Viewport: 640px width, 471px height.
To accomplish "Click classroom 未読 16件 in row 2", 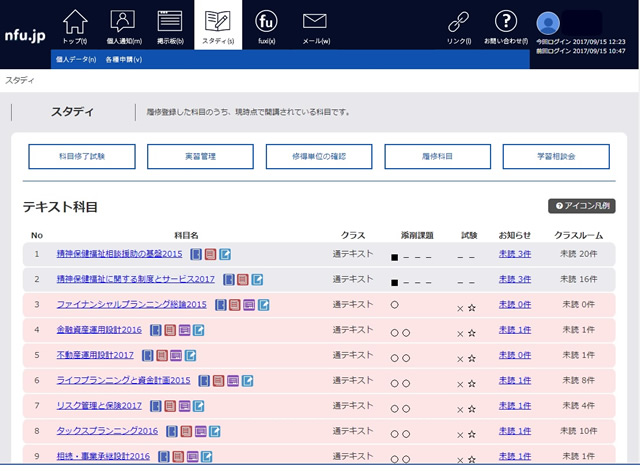I will click(578, 279).
